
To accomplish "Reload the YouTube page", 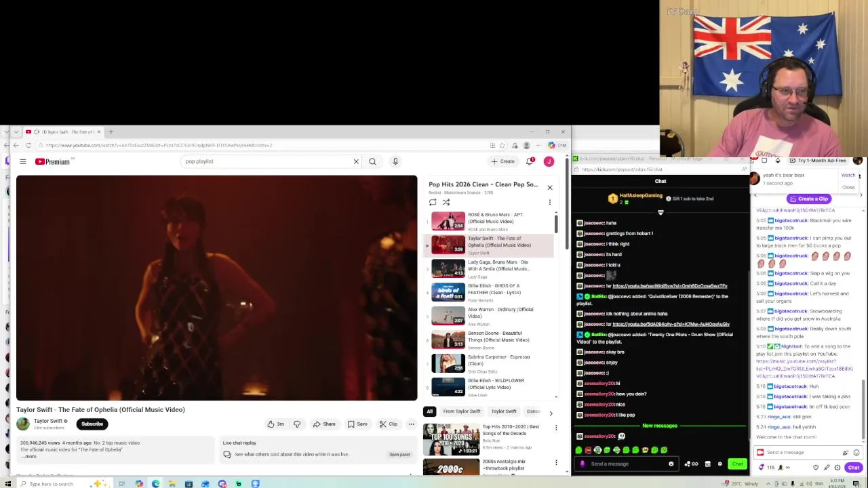I will (x=28, y=145).
